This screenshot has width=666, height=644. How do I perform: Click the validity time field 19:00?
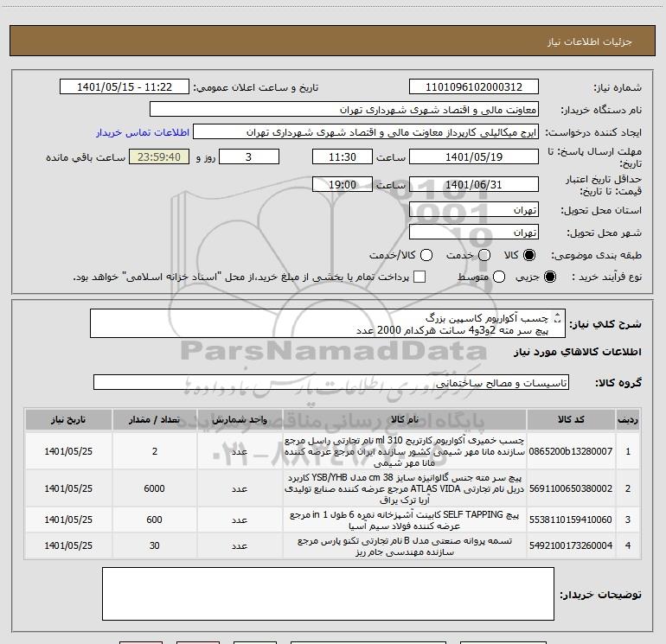[x=343, y=184]
